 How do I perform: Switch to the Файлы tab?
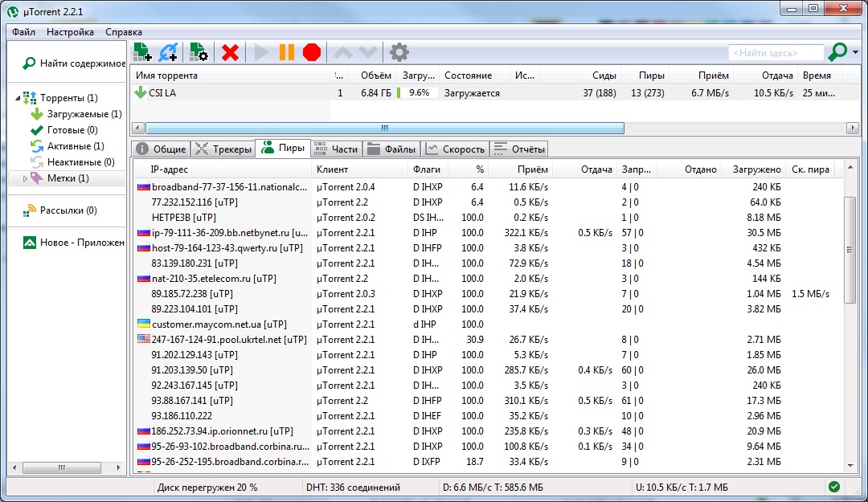click(x=391, y=149)
